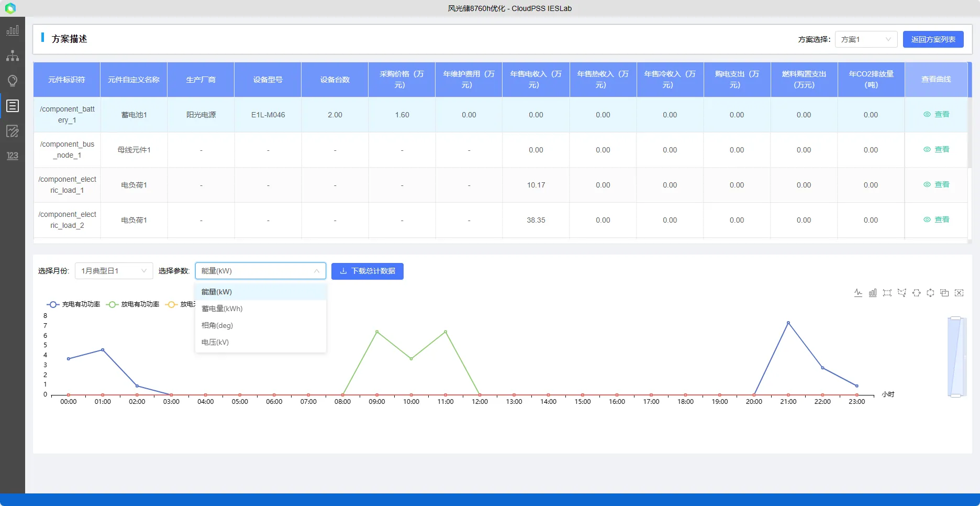This screenshot has height=506, width=980.
Task: Select /component_electric_load_2 identifier cell
Action: click(x=67, y=220)
